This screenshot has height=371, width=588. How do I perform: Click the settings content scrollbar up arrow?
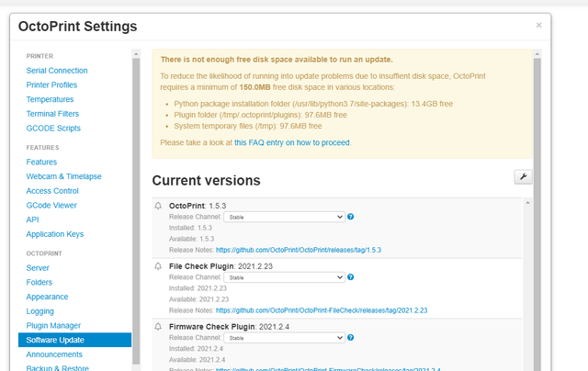coord(537,54)
